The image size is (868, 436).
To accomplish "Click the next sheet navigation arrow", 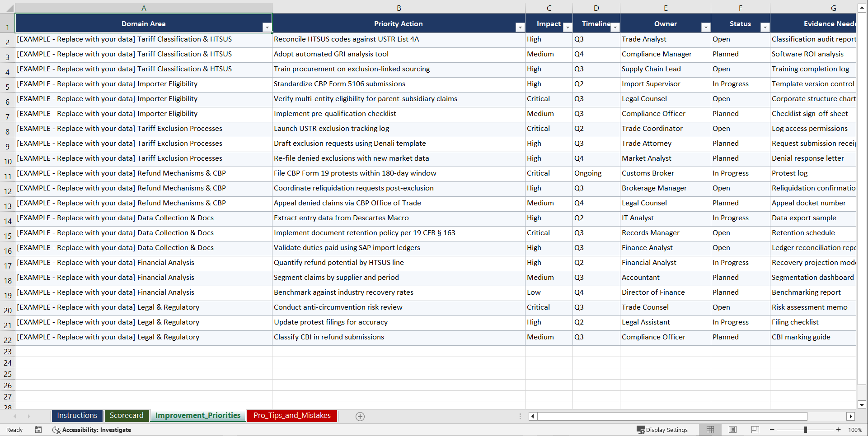I will click(29, 416).
